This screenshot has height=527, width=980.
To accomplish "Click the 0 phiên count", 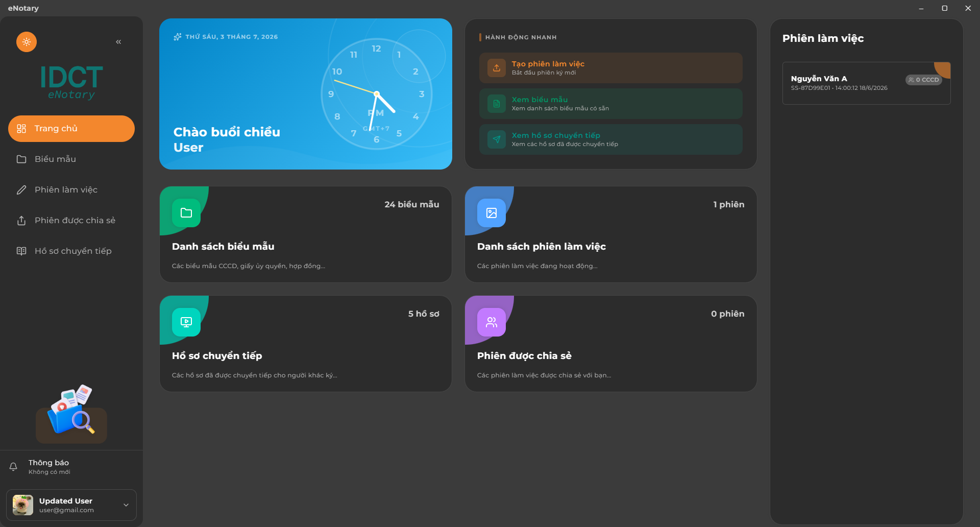I will click(x=728, y=314).
